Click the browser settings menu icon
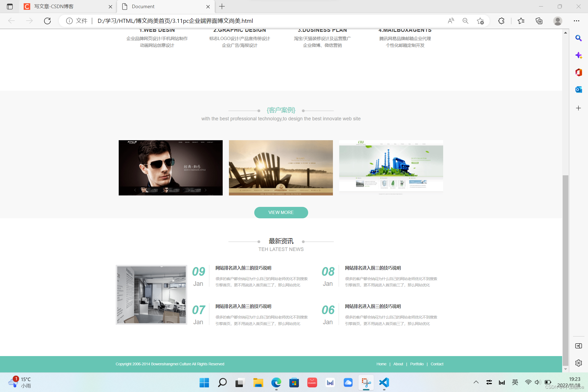This screenshot has height=392, width=588. click(x=577, y=21)
